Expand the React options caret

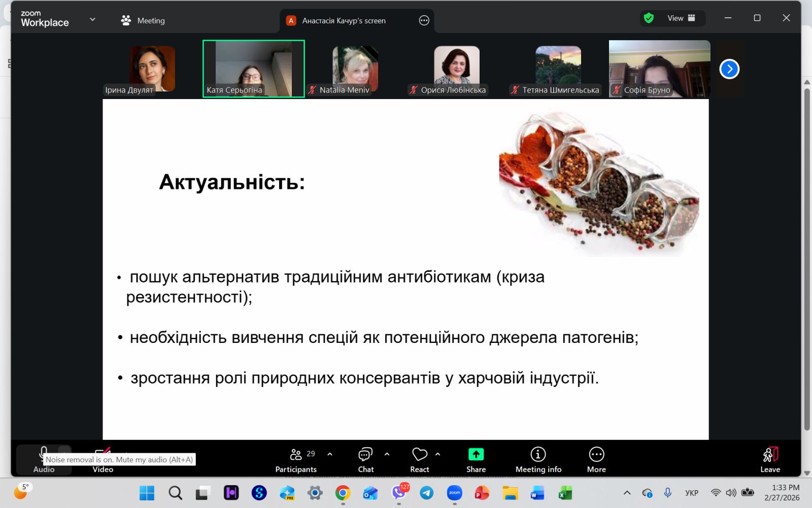[x=438, y=454]
